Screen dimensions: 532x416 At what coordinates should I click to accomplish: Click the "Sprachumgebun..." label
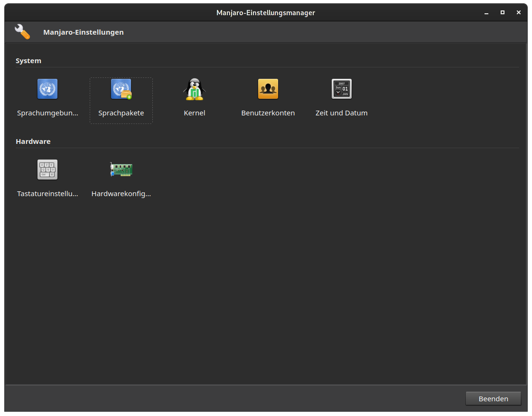[x=47, y=113]
